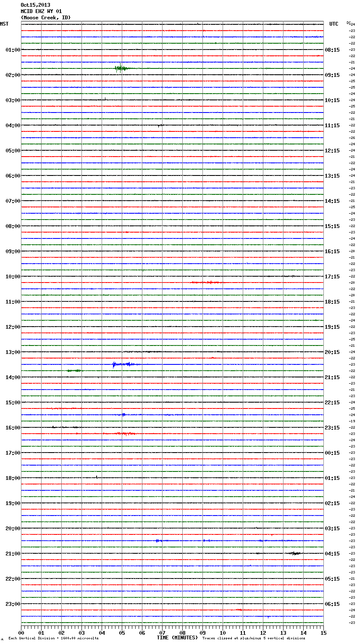Select the 20:00 MST row label
Screen dimensions: 357x644
click(13, 529)
